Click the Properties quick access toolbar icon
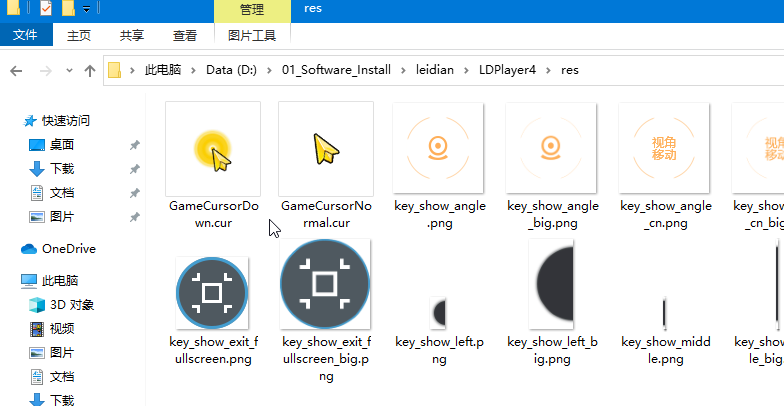The width and height of the screenshot is (784, 406). (46, 10)
